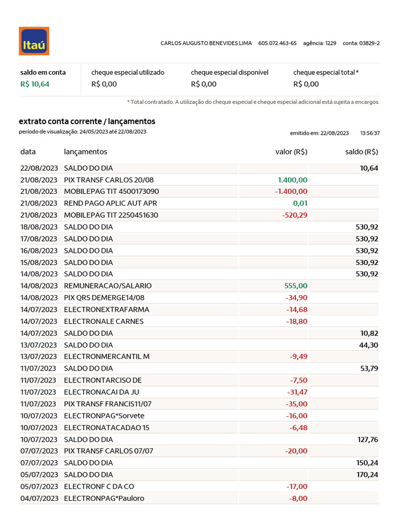The image size is (399, 532).
Task: Click the agência 1229 text
Action: coord(320,43)
